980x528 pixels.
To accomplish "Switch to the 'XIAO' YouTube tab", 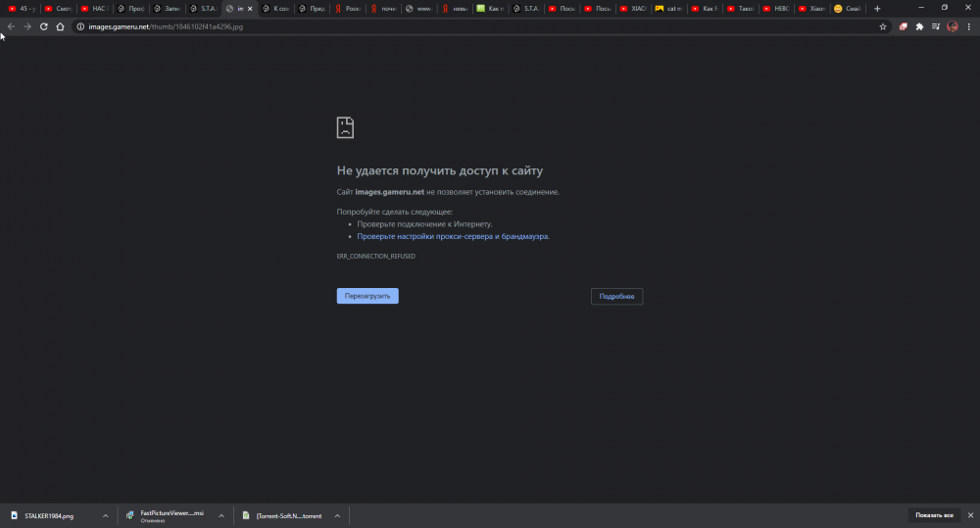I will point(633,9).
